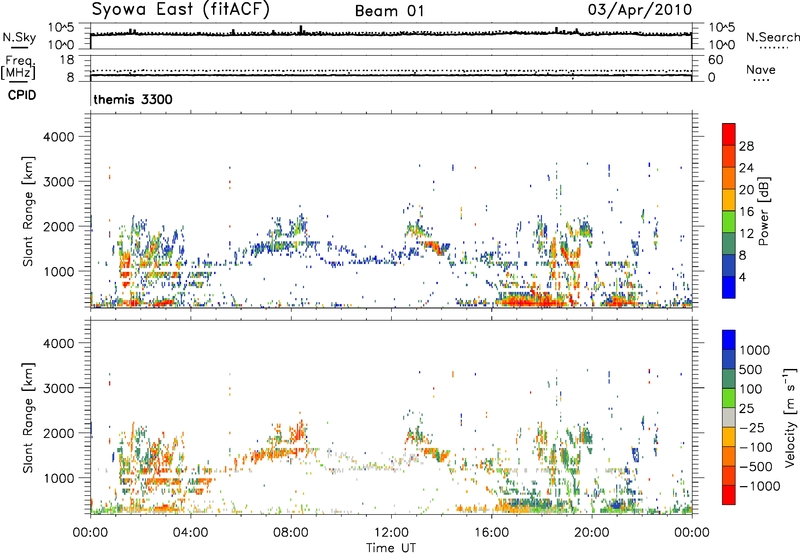This screenshot has width=800, height=554.
Task: Click the '04:00' time tick label
Action: click(x=190, y=533)
